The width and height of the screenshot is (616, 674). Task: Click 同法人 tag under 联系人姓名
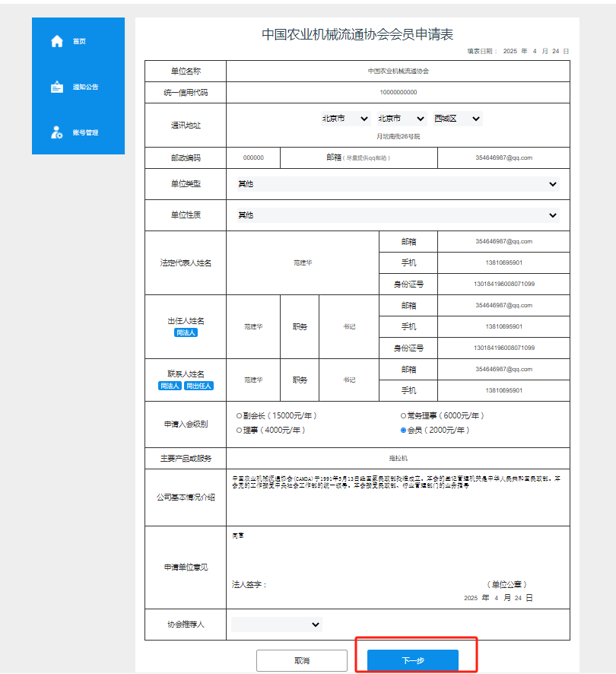[170, 386]
